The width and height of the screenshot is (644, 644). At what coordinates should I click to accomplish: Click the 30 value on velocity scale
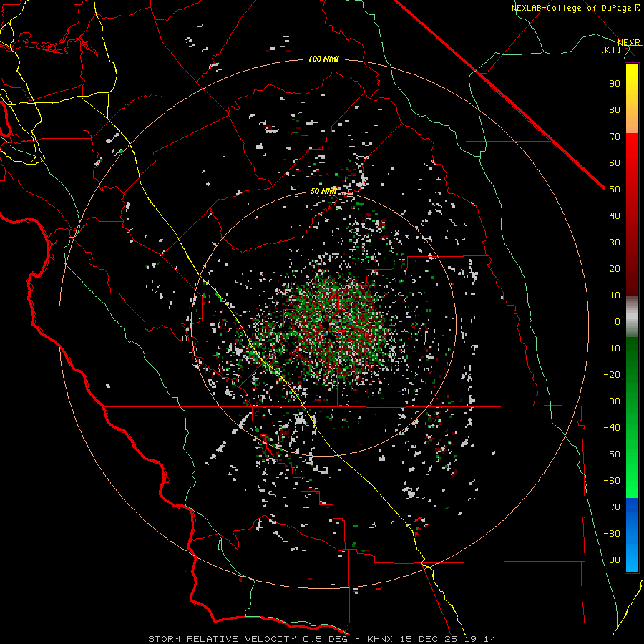(x=615, y=243)
